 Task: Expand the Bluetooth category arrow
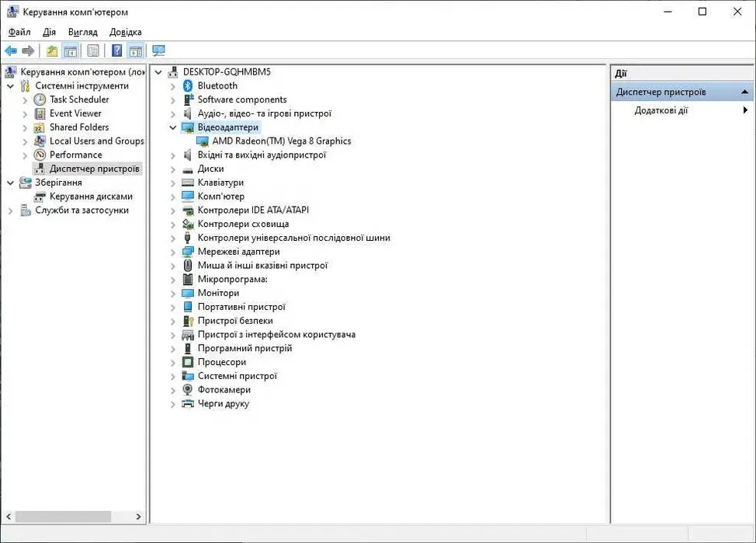tap(172, 86)
